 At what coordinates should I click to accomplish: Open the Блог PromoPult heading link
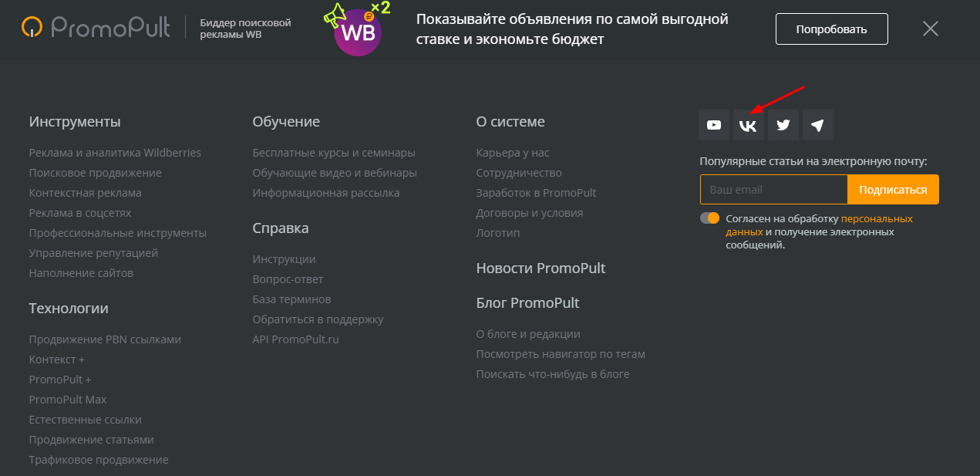coord(527,302)
